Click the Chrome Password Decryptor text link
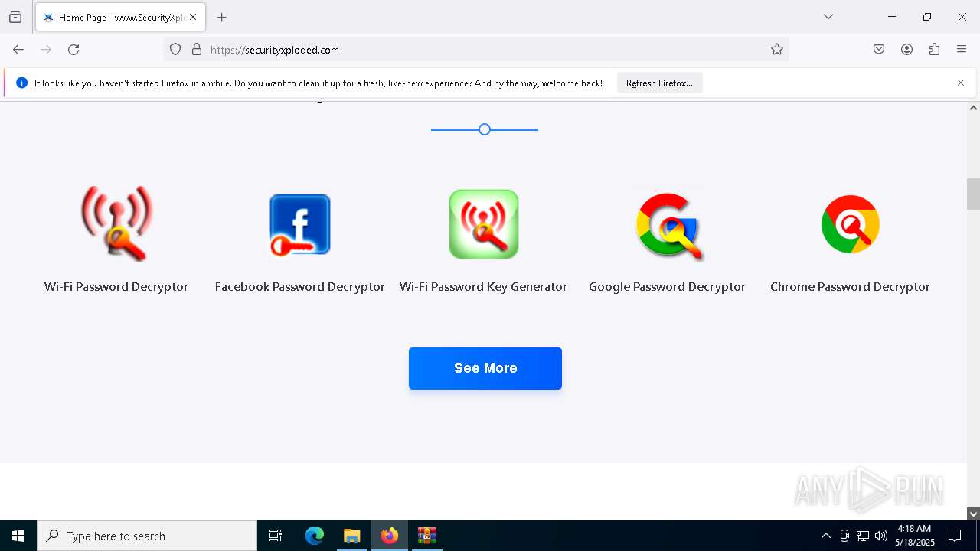The image size is (980, 551). [x=850, y=286]
